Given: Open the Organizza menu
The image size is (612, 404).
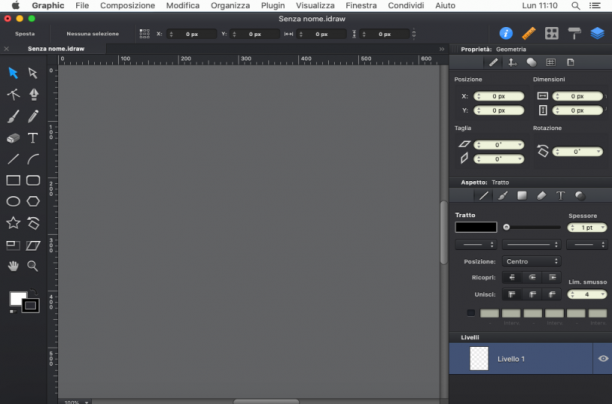Looking at the screenshot, I should click(230, 5).
